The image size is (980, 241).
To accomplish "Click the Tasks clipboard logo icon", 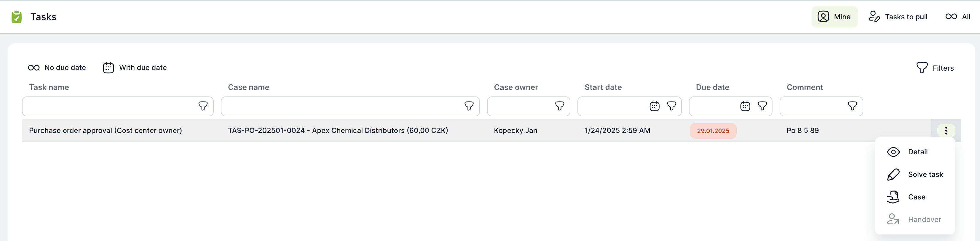I will pyautogui.click(x=16, y=17).
